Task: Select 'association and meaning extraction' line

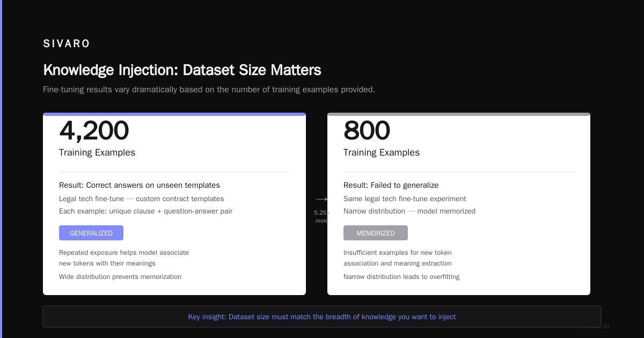Action: [x=398, y=263]
